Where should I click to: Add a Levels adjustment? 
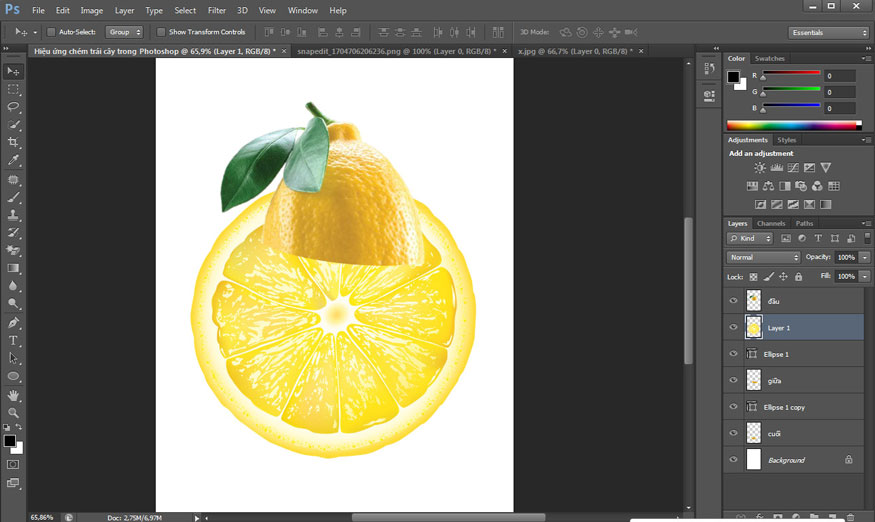tap(776, 167)
